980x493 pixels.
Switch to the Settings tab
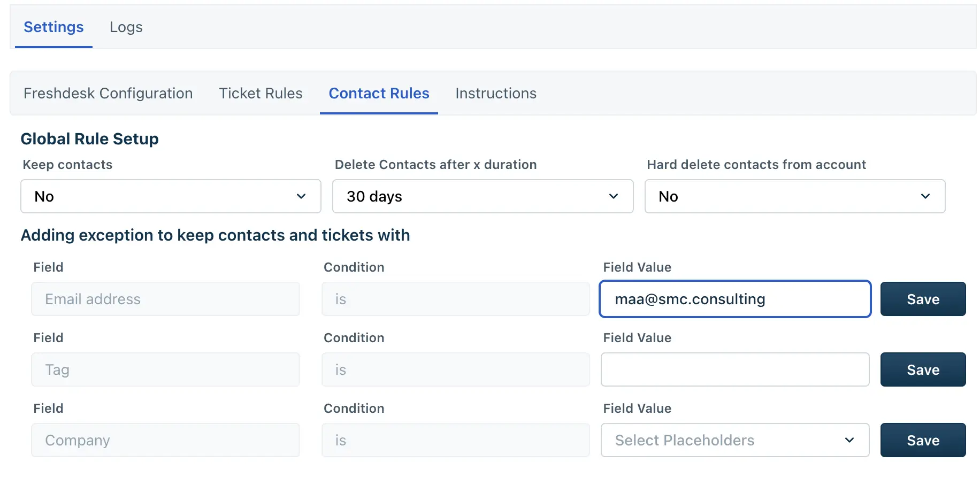tap(53, 27)
